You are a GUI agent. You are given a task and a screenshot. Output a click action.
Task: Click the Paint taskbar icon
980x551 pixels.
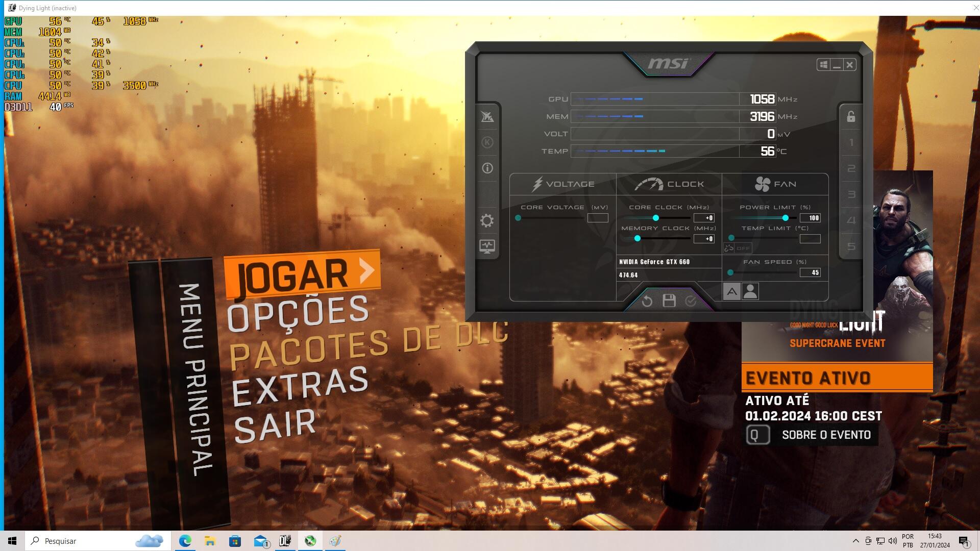pyautogui.click(x=335, y=541)
